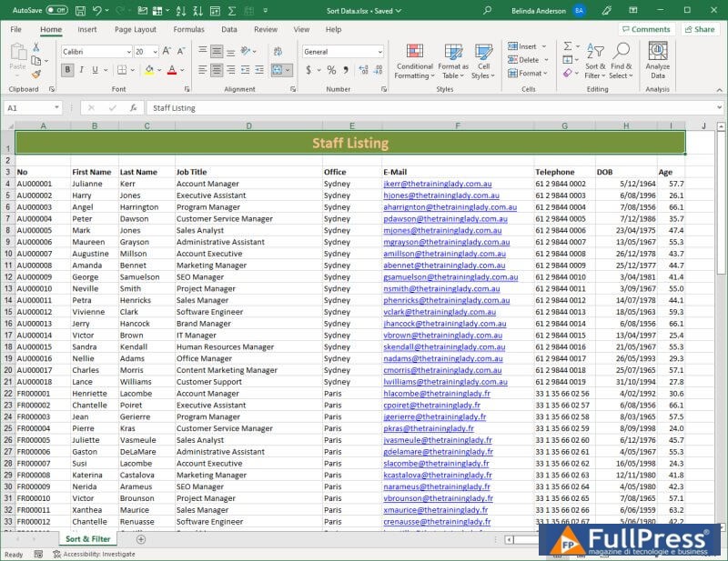Toggle Bold formatting
Viewport: 728px width, 561px height.
[67, 70]
